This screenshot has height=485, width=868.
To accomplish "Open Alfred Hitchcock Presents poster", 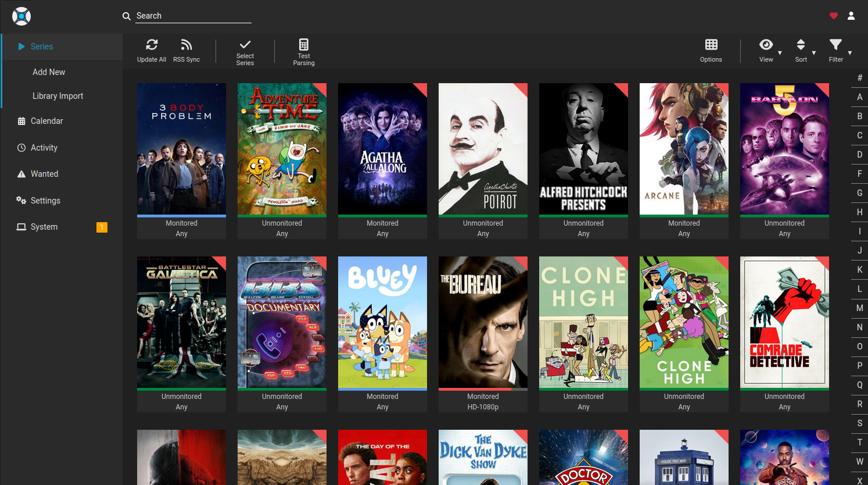I will pyautogui.click(x=583, y=149).
